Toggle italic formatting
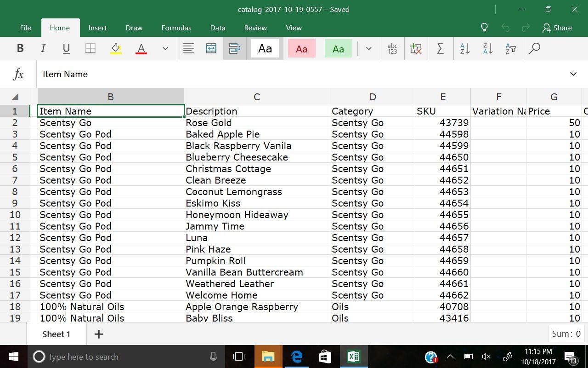Image resolution: width=588 pixels, height=368 pixels. coord(43,49)
